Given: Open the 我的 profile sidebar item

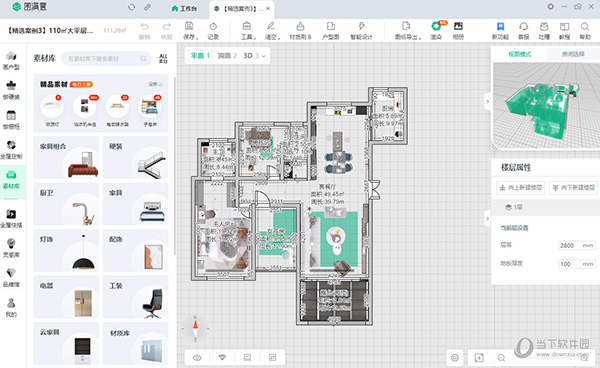Looking at the screenshot, I should coord(11,308).
